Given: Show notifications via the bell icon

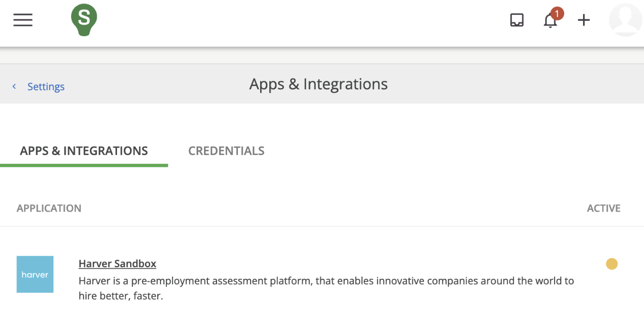Looking at the screenshot, I should 550,21.
